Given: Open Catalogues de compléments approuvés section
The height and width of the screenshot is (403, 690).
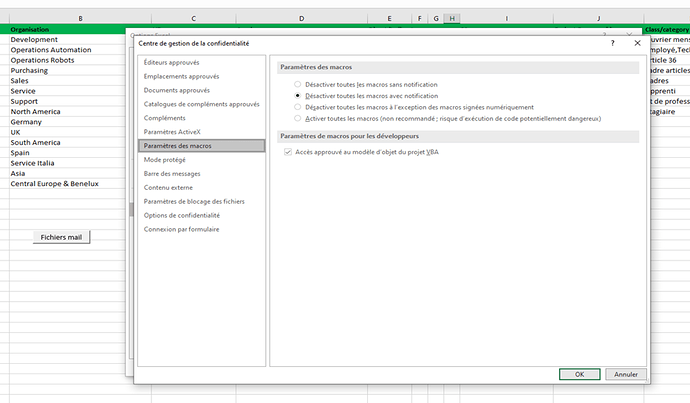Looking at the screenshot, I should coord(202,104).
